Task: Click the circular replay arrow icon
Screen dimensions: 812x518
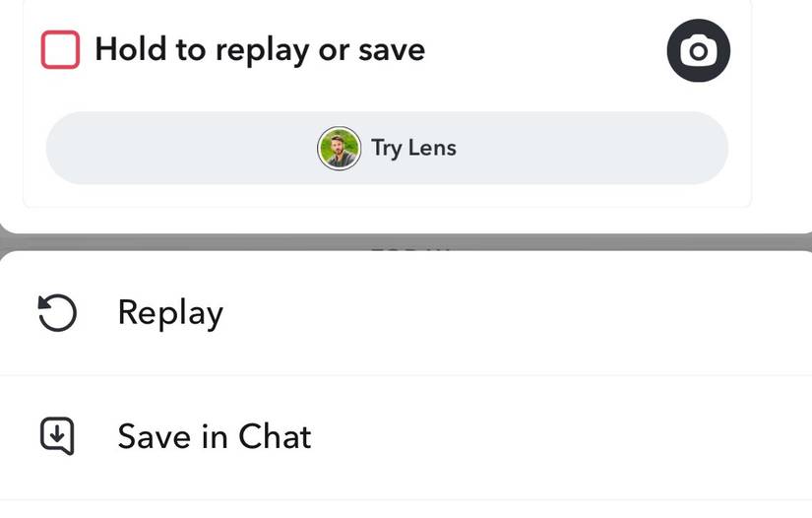Action: pos(57,313)
